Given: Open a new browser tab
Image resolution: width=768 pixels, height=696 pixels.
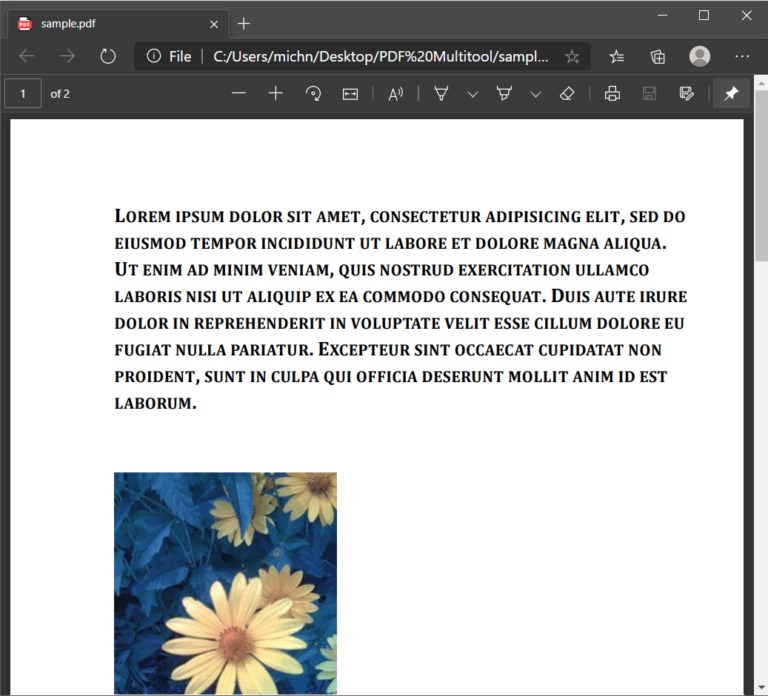Looking at the screenshot, I should click(x=243, y=24).
